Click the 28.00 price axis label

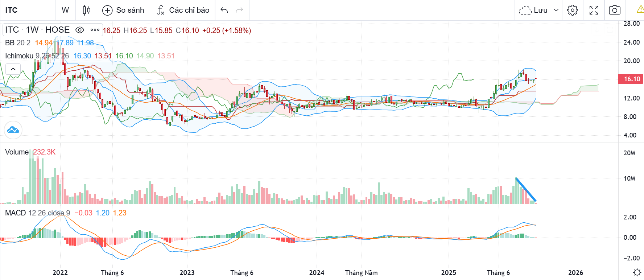click(632, 24)
